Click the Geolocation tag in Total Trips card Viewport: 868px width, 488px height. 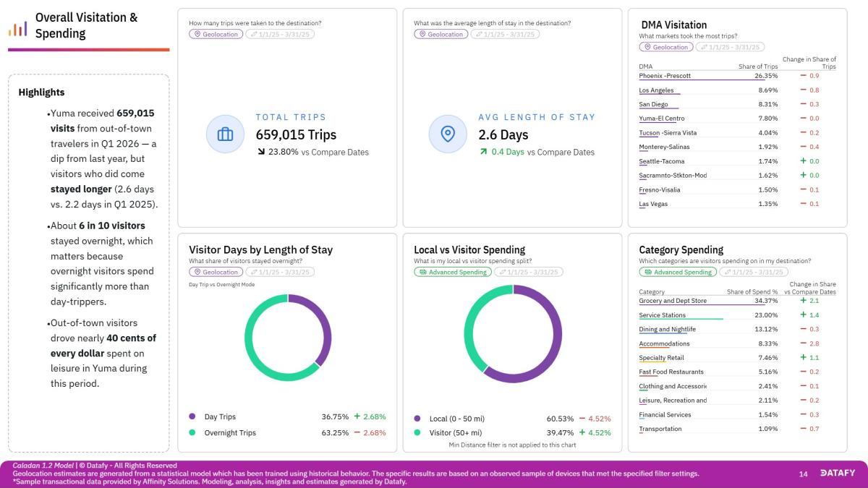coord(216,34)
